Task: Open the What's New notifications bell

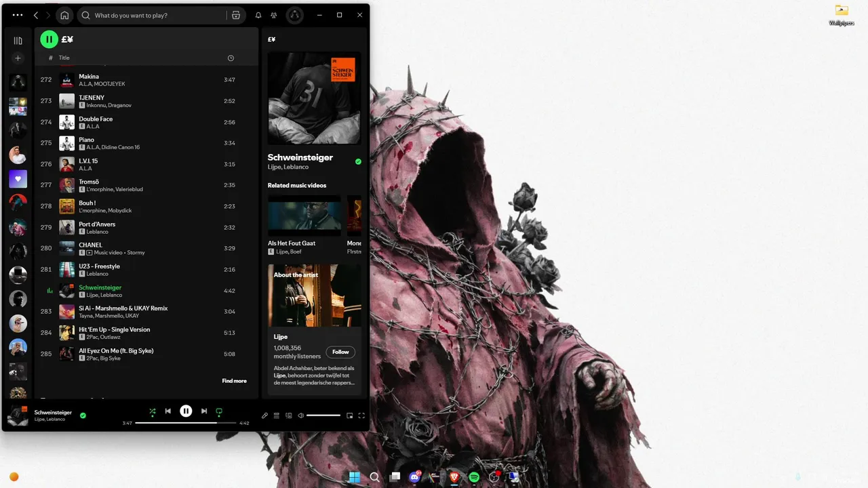Action: 258,15
